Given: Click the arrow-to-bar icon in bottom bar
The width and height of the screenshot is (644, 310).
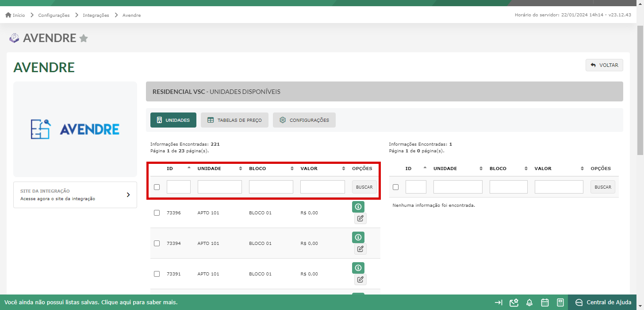Looking at the screenshot, I should [x=498, y=302].
